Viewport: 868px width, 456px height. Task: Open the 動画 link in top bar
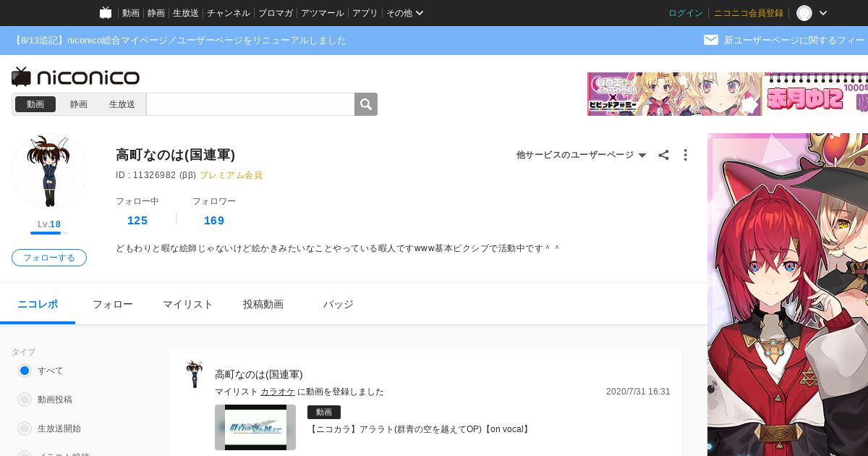coord(130,13)
